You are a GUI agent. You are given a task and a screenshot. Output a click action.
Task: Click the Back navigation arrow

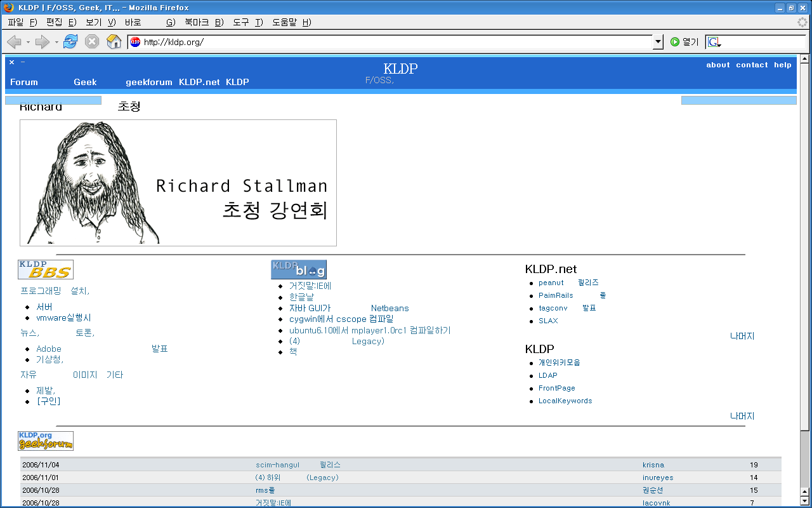14,42
